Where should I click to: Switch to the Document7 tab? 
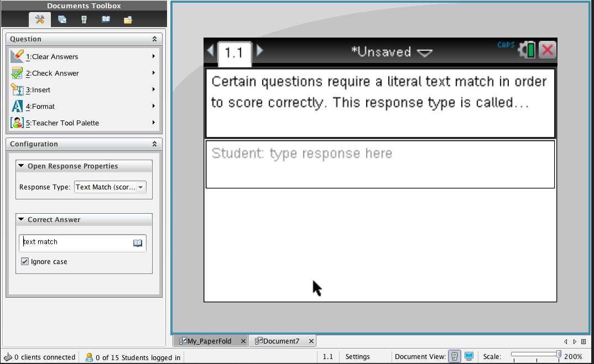pos(280,341)
